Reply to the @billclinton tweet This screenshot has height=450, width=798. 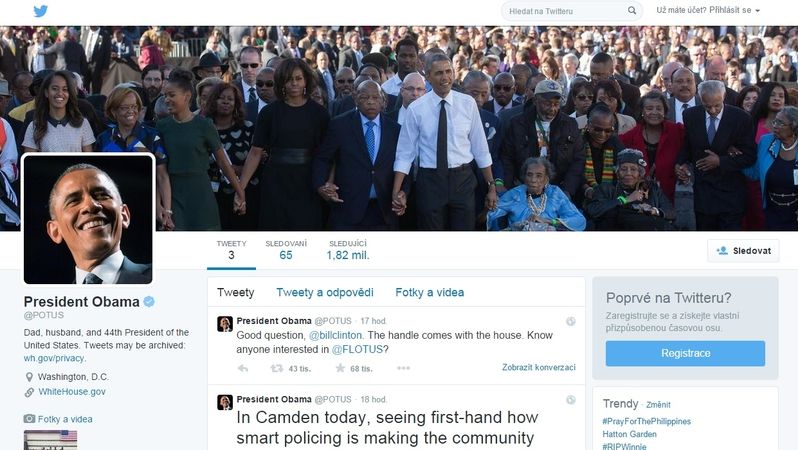tap(243, 368)
